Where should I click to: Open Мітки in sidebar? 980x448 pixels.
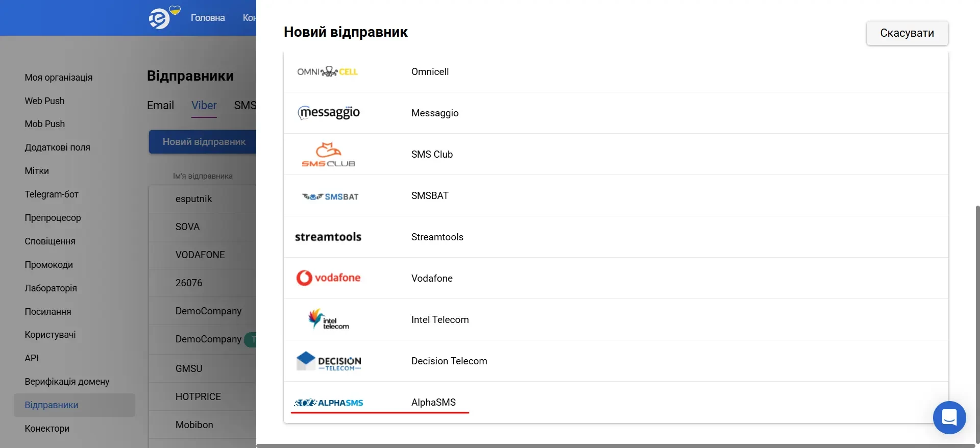[37, 171]
